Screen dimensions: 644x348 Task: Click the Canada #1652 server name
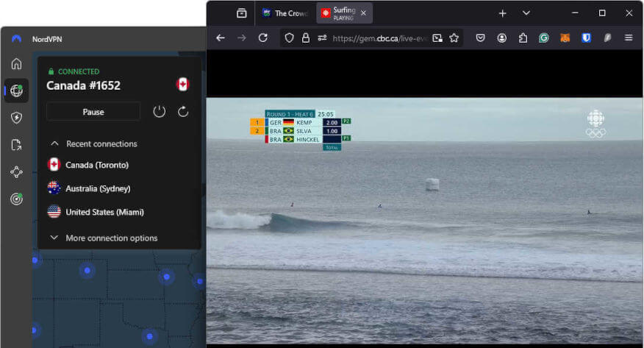tap(83, 85)
